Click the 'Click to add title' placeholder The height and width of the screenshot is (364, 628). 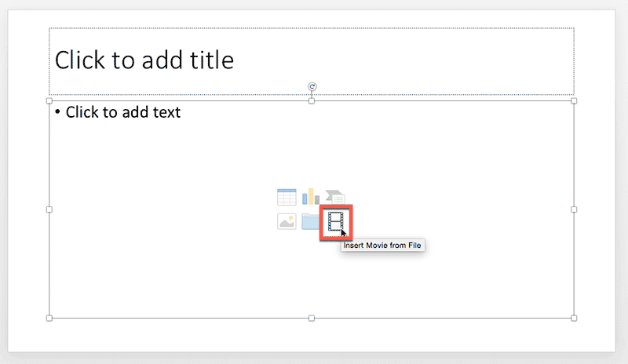point(312,61)
